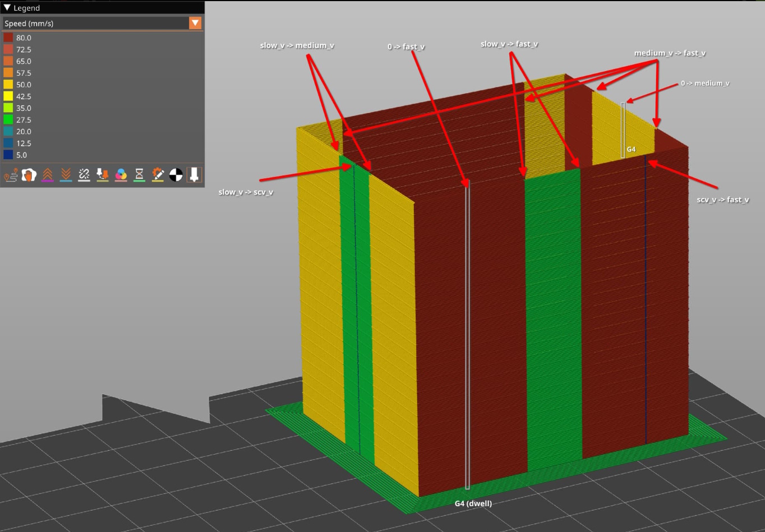Collapse the Legend panel triangle

7,8
